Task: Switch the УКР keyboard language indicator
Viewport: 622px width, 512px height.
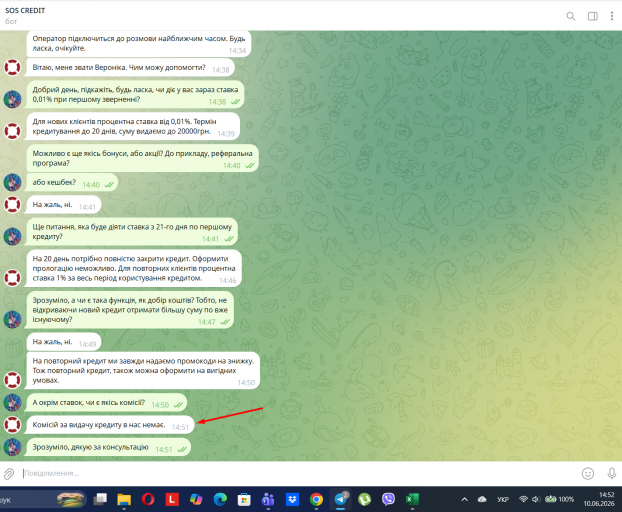Action: [503, 499]
